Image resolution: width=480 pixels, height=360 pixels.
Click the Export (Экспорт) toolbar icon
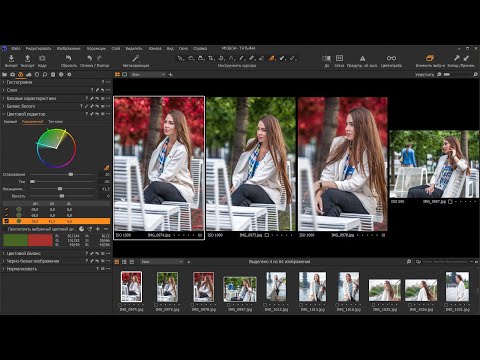tap(27, 59)
